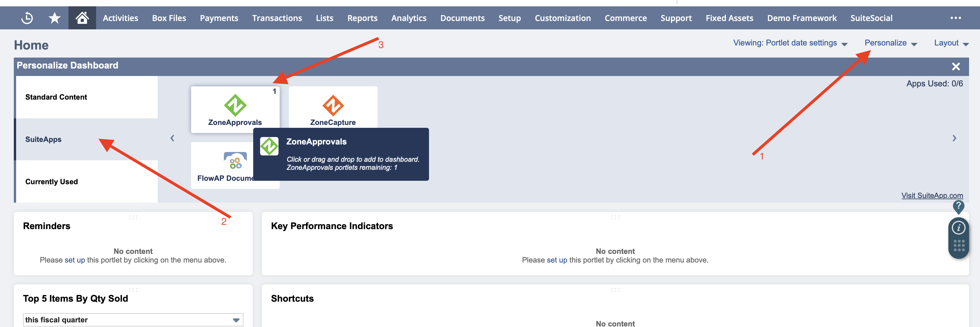Viewport: 980px width, 327px height.
Task: Open the SuiteSocial menu
Action: 871,18
